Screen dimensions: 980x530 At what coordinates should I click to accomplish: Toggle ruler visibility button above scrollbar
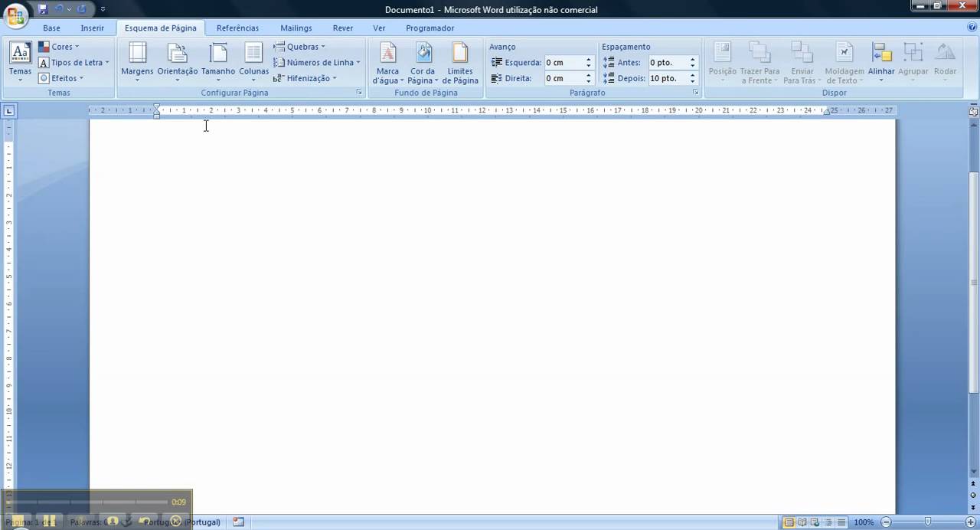pyautogui.click(x=974, y=111)
